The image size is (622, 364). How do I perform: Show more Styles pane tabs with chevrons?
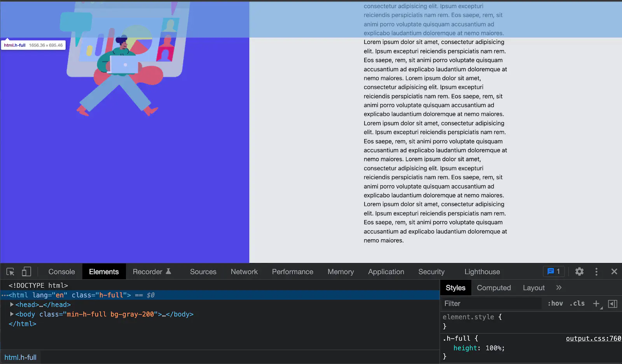click(559, 287)
